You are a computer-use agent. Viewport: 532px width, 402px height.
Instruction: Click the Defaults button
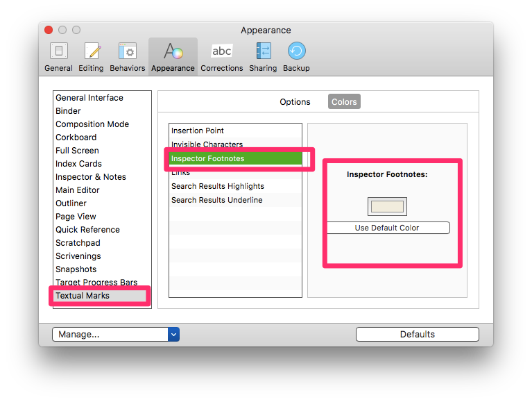[418, 335]
